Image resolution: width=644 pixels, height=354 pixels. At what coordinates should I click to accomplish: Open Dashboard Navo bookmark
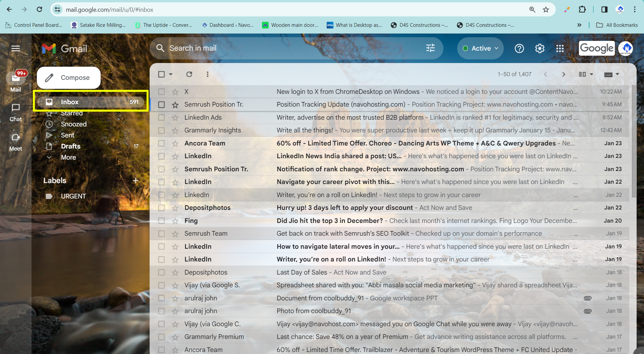coord(227,25)
